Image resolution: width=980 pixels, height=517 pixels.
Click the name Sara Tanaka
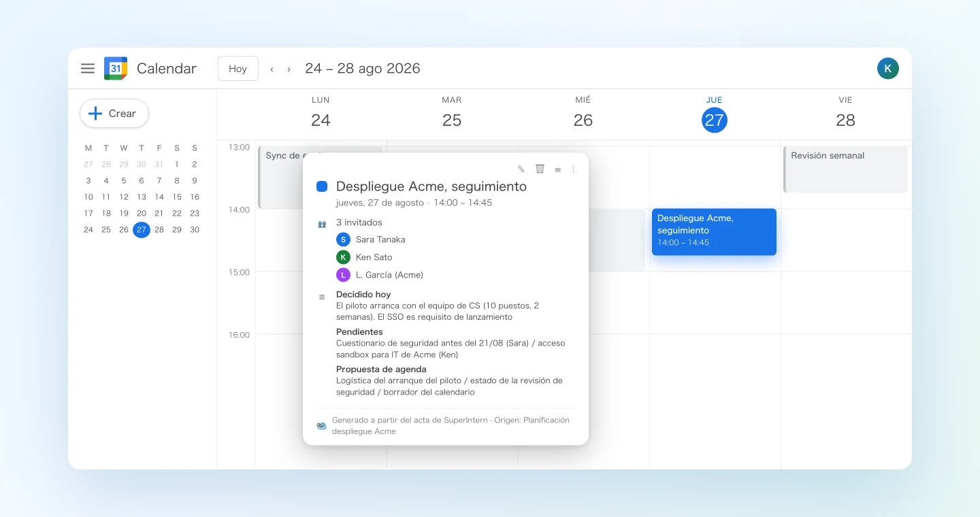pos(380,239)
